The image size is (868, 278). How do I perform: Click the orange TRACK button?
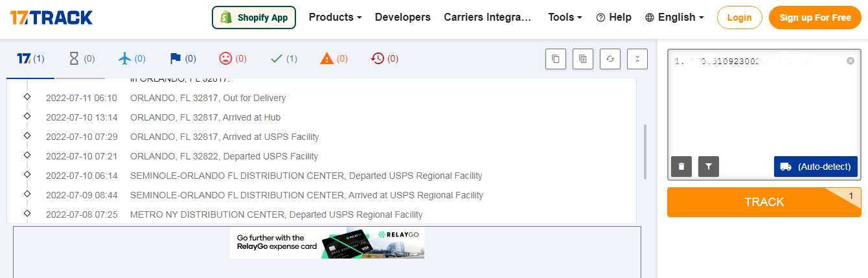[x=764, y=202]
